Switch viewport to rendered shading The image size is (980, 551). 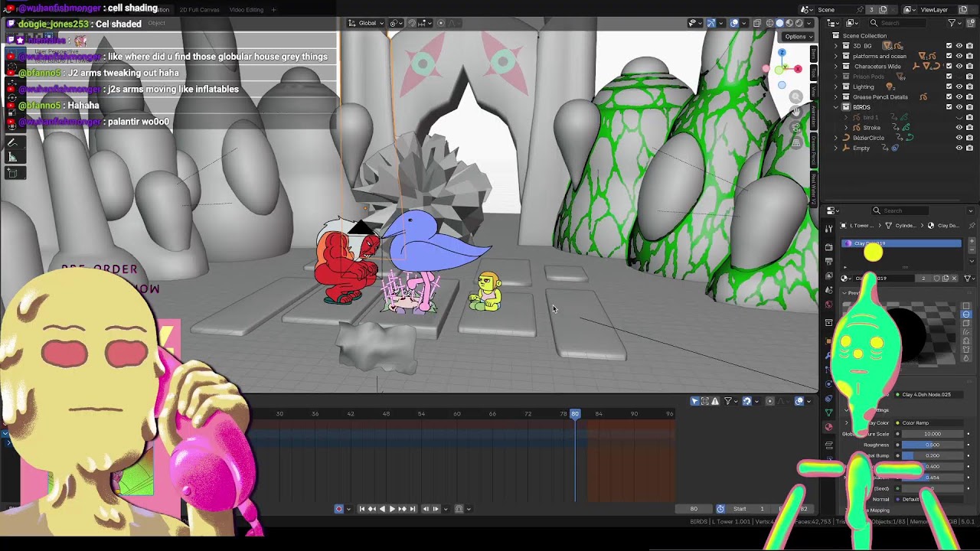point(799,23)
